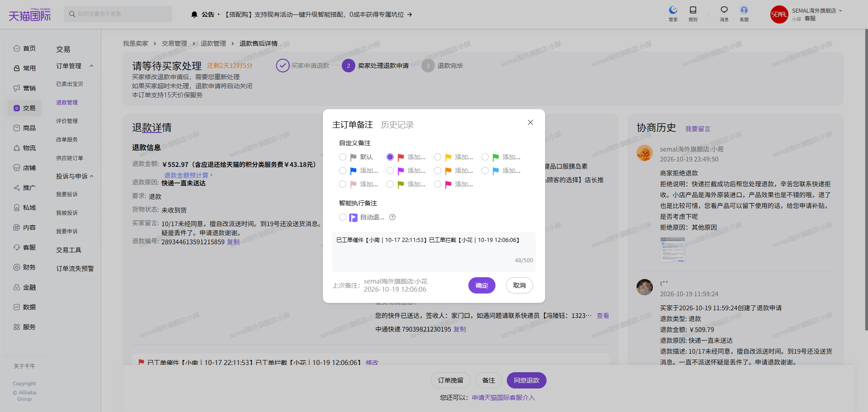
Task: Open 店铺 in the sidebar
Action: point(24,168)
